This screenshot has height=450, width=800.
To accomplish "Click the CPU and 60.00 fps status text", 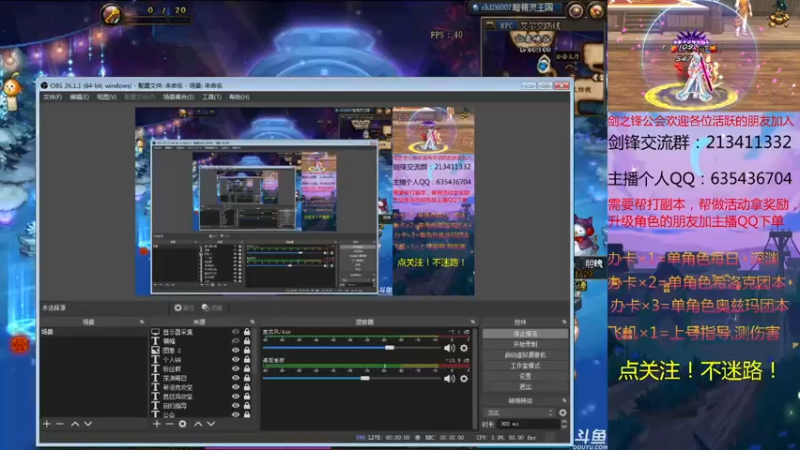I will coord(506,438).
